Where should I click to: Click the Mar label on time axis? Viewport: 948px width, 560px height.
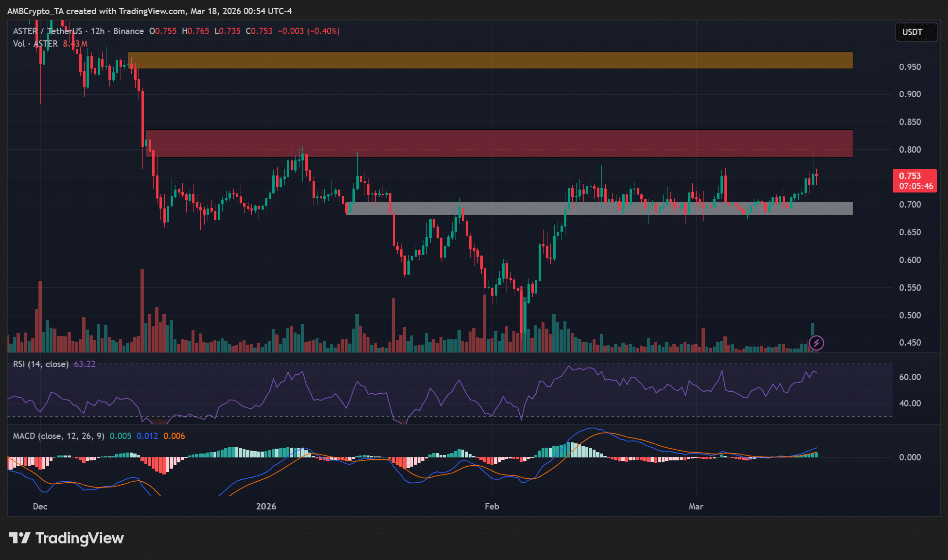pyautogui.click(x=696, y=507)
